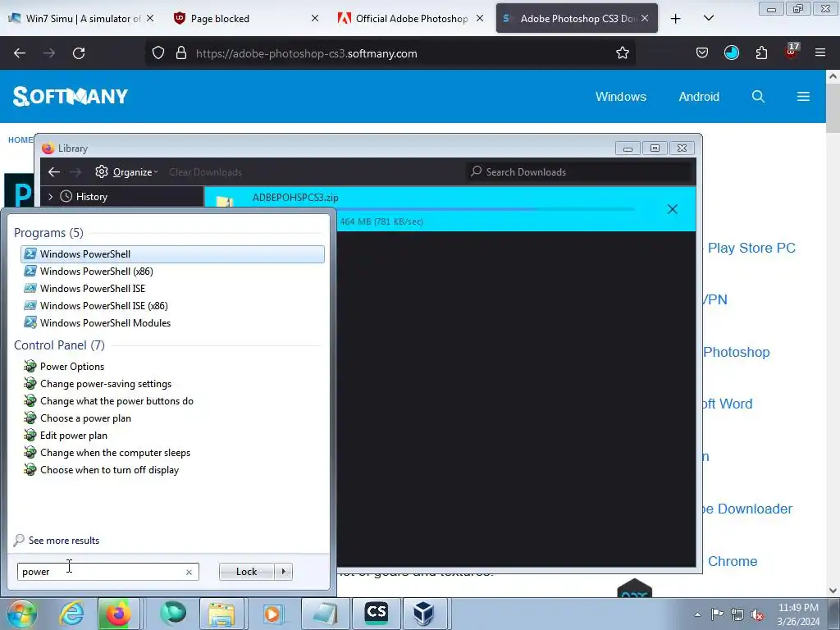Viewport: 840px width, 630px height.
Task: Launch Windows PowerShell from results
Action: (172, 254)
